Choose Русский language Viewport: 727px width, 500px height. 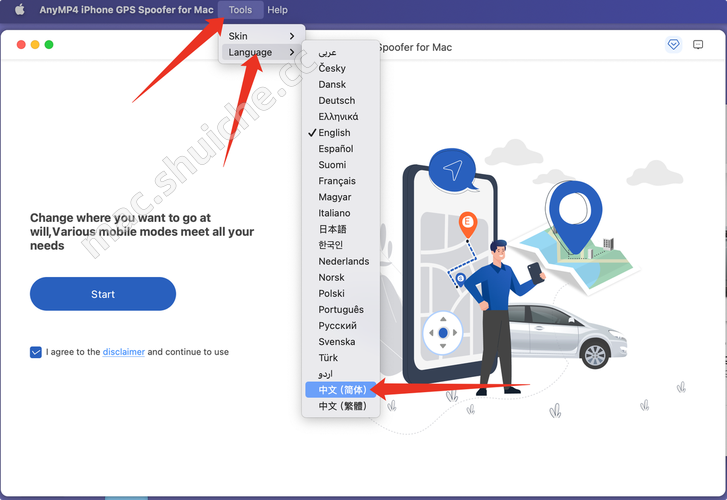pos(341,326)
